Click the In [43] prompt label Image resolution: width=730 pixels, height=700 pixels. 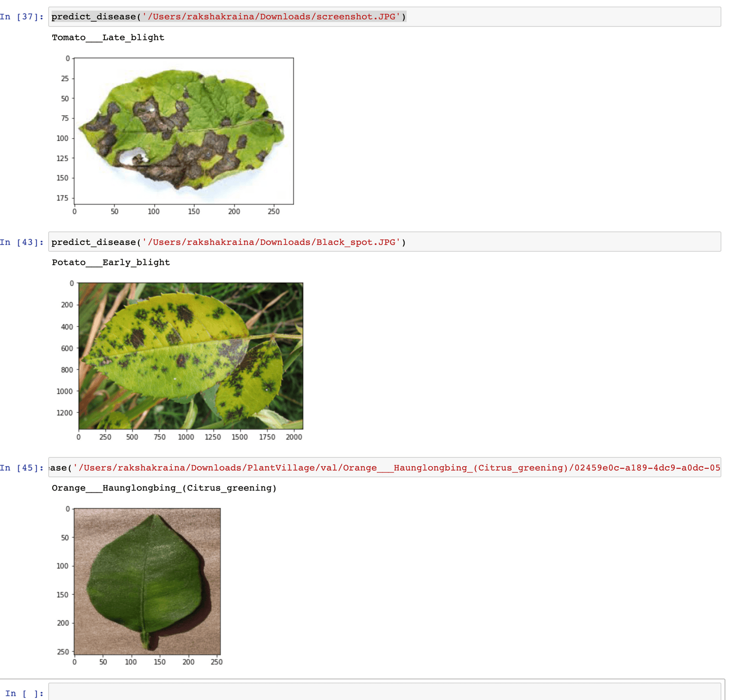(22, 242)
